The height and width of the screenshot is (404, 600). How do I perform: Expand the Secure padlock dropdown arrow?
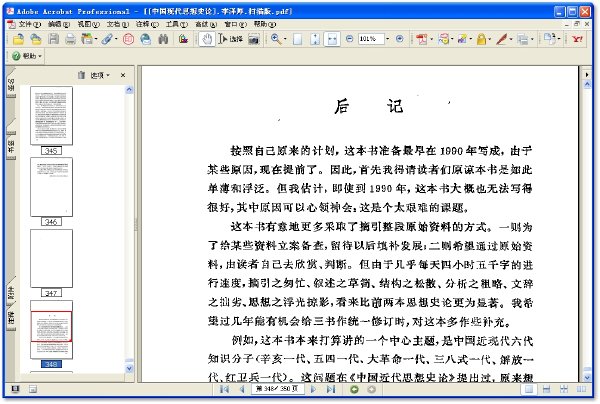tap(489, 39)
